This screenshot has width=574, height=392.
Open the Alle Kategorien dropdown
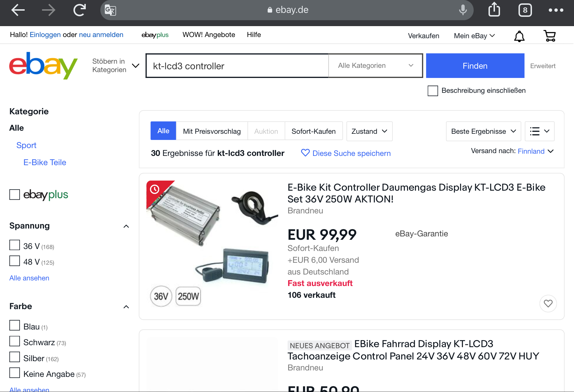[x=375, y=66]
